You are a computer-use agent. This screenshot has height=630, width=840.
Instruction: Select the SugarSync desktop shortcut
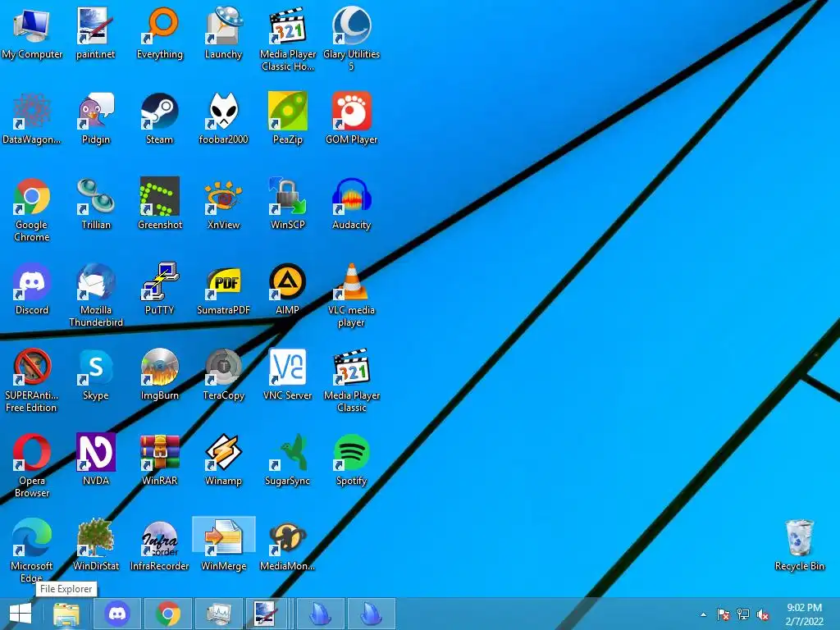click(x=288, y=459)
